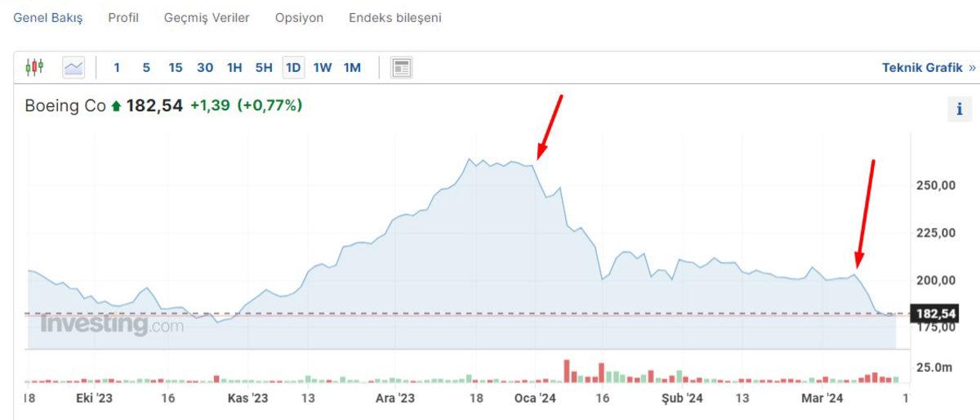Switch to 1H interval
Image resolution: width=980 pixels, height=420 pixels.
click(234, 67)
